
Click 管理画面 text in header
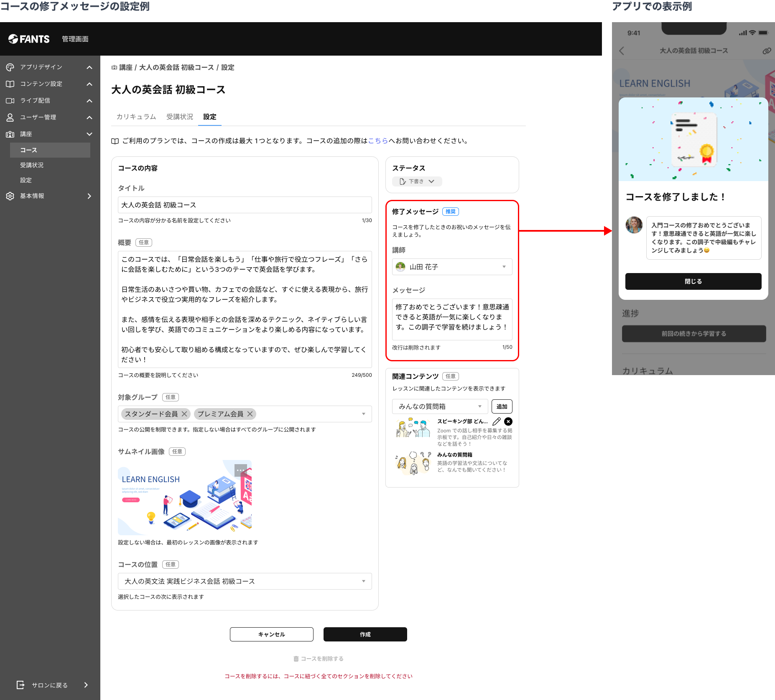point(75,39)
